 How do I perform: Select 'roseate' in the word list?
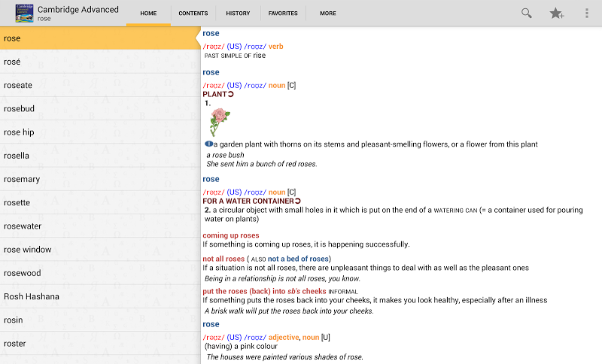[100, 85]
